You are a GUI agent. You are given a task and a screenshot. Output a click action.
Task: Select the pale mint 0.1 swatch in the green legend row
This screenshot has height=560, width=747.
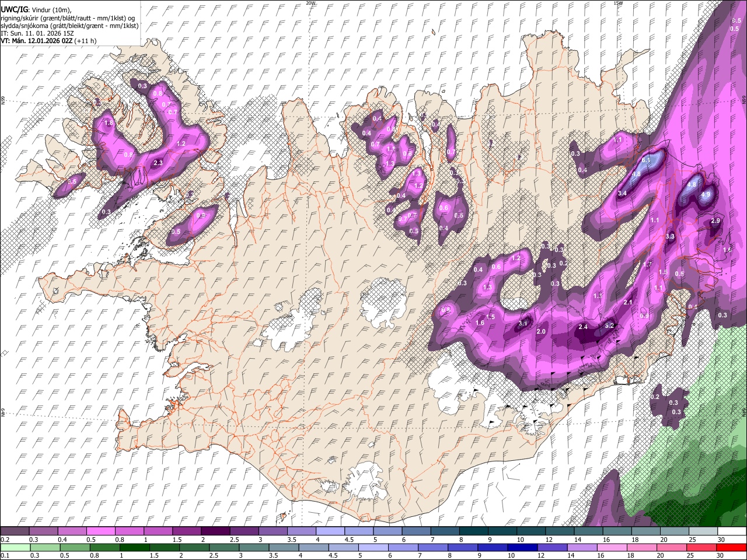(15, 547)
